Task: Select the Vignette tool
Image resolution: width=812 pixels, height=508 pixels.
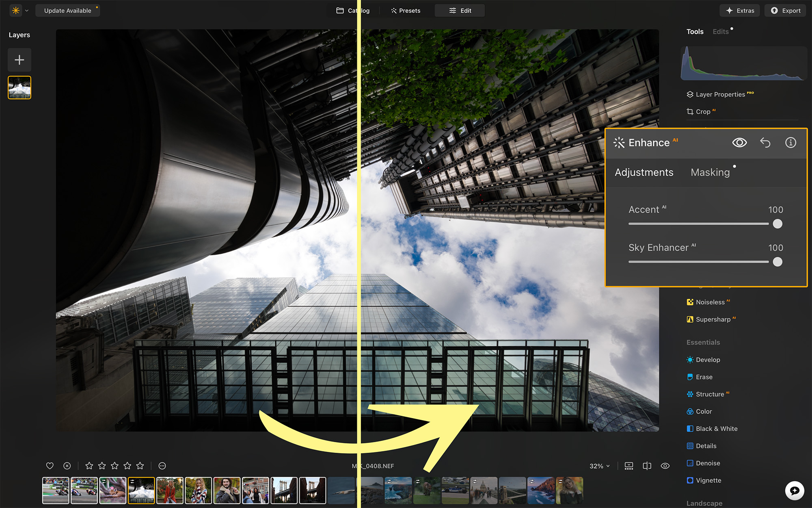Action: (x=708, y=480)
